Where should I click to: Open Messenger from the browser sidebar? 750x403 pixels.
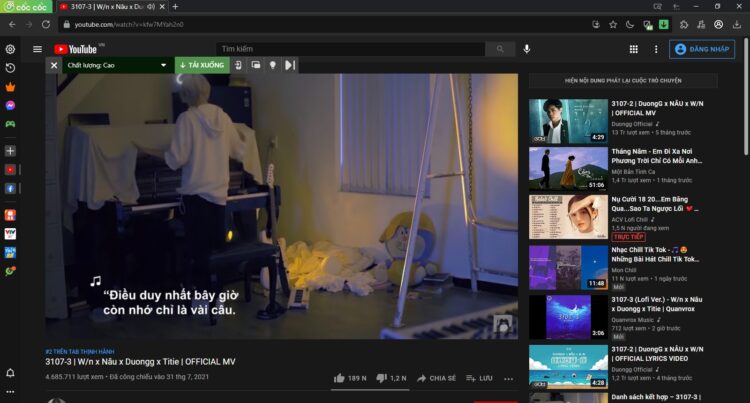(x=10, y=105)
